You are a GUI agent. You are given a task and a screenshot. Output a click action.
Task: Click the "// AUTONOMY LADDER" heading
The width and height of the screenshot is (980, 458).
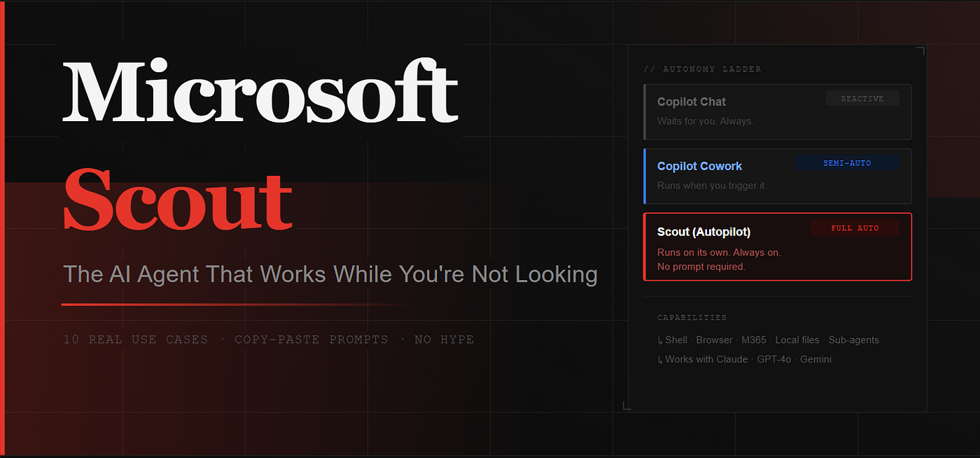[x=702, y=69]
